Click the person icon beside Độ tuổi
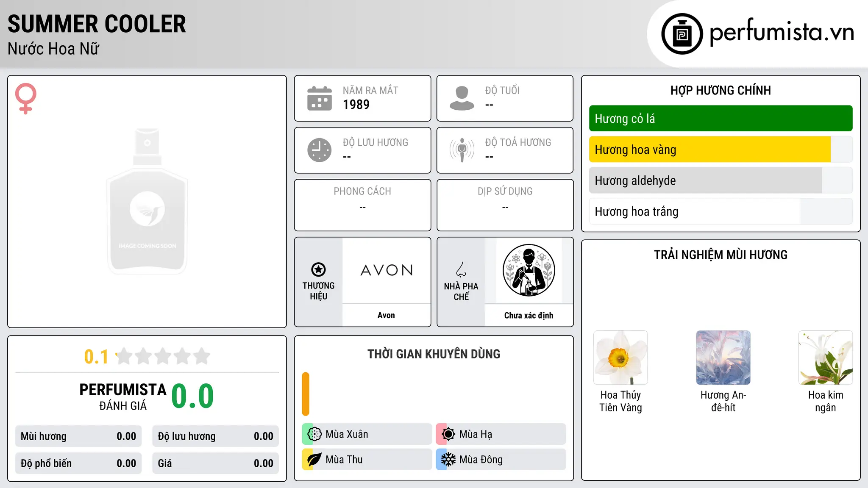The image size is (868, 488). pyautogui.click(x=462, y=98)
